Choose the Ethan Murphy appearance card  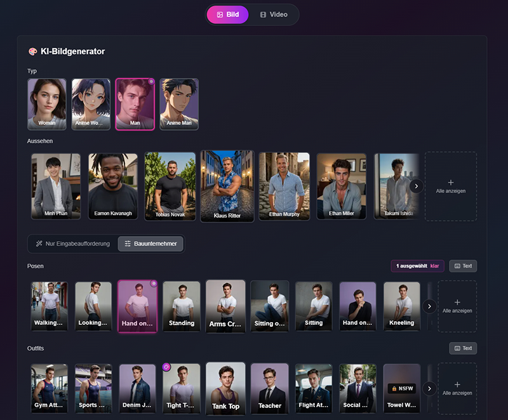(x=284, y=187)
